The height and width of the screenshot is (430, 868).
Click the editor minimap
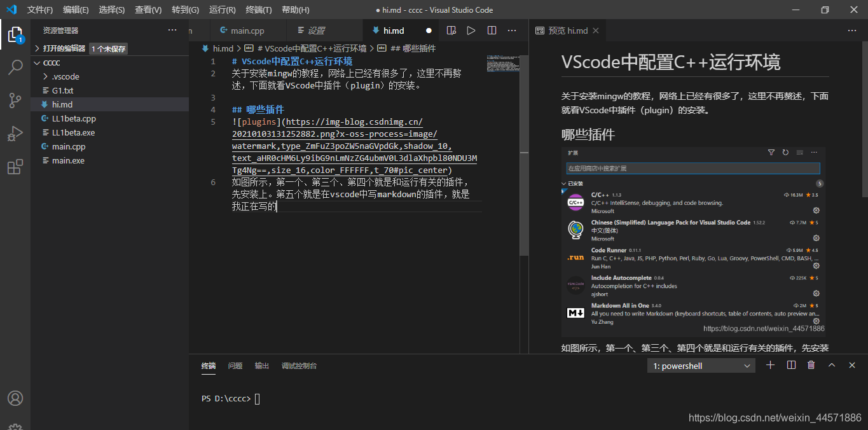click(502, 62)
